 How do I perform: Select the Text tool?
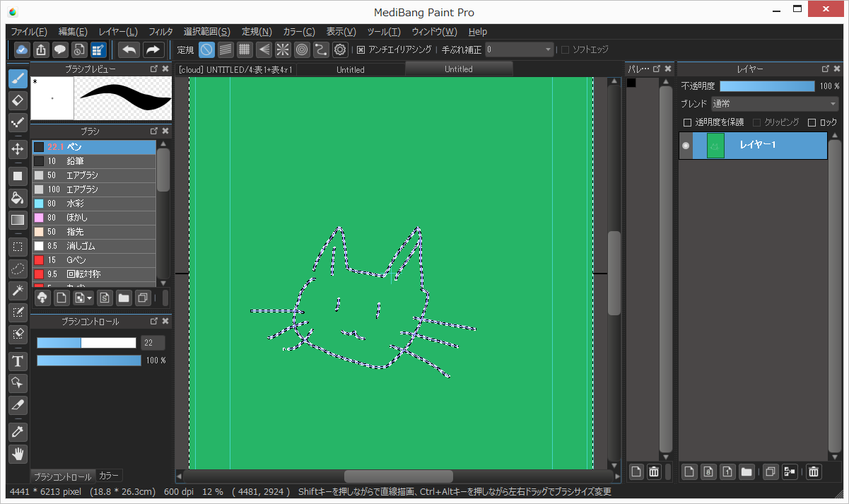(18, 361)
